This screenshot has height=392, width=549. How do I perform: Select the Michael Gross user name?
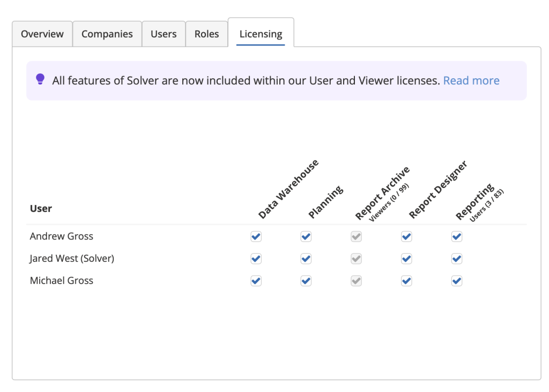pos(62,281)
